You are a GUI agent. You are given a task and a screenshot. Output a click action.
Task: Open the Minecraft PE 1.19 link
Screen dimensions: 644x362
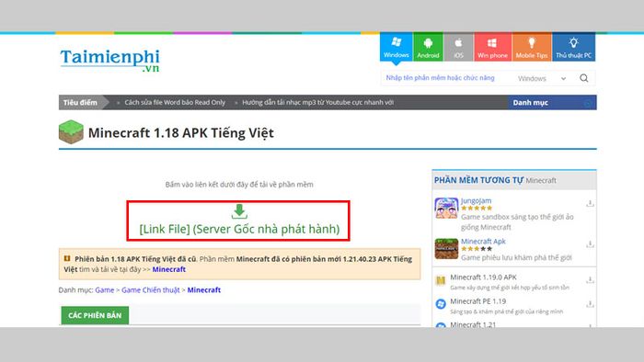click(x=477, y=301)
